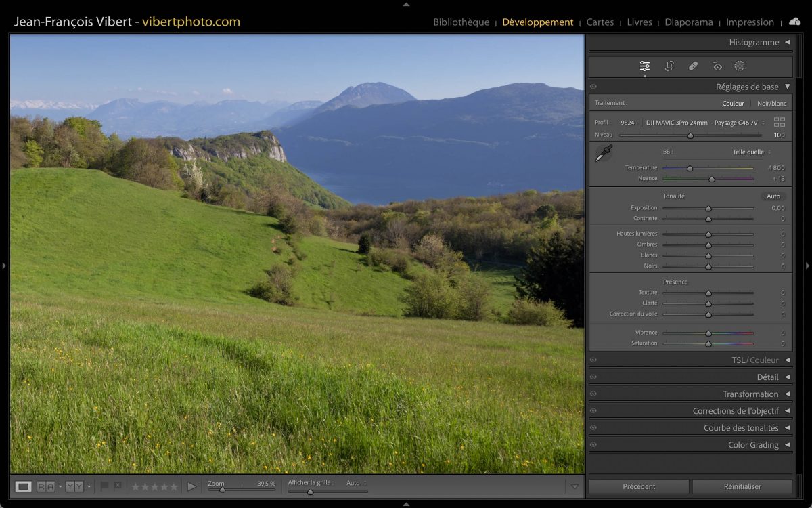Image resolution: width=812 pixels, height=508 pixels.
Task: Click the cloud sync status icon
Action: 795,22
